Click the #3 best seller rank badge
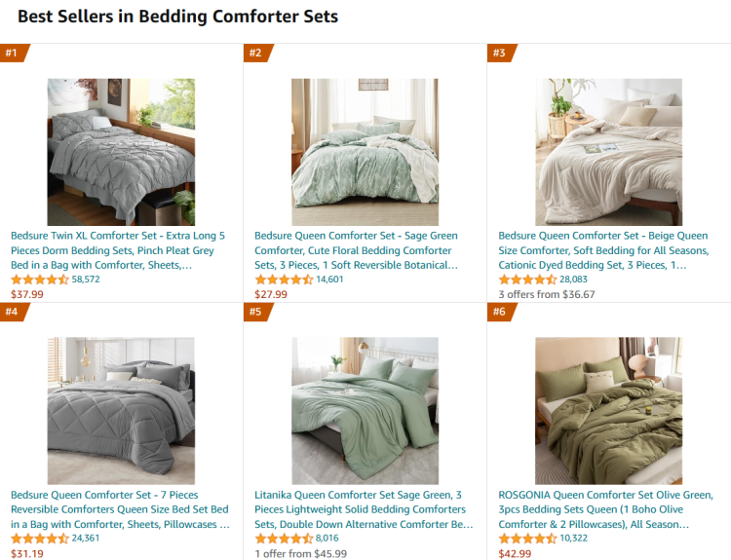 coord(500,53)
